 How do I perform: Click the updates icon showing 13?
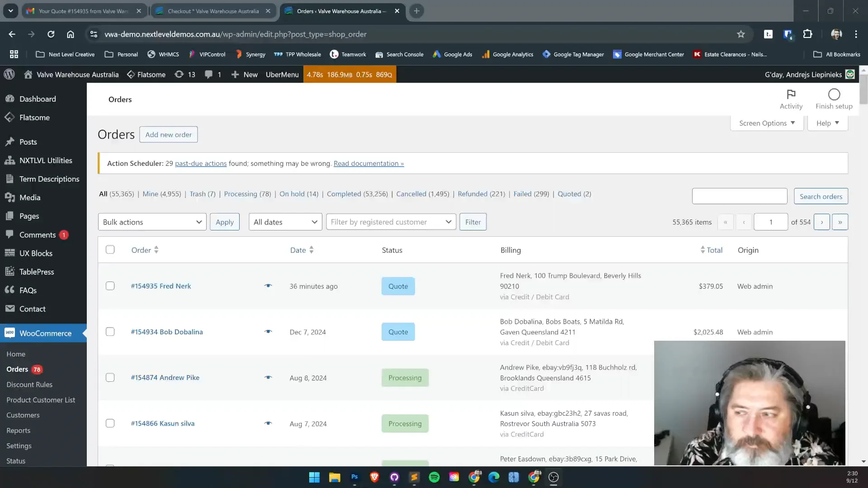pos(185,75)
